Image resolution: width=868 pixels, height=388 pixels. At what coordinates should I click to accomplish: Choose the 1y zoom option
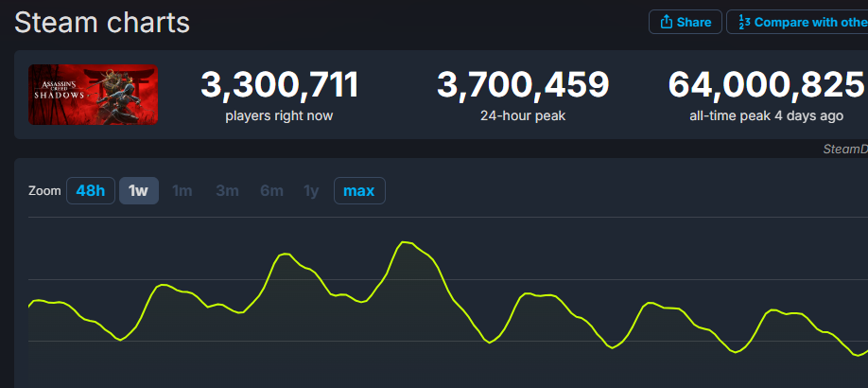312,190
